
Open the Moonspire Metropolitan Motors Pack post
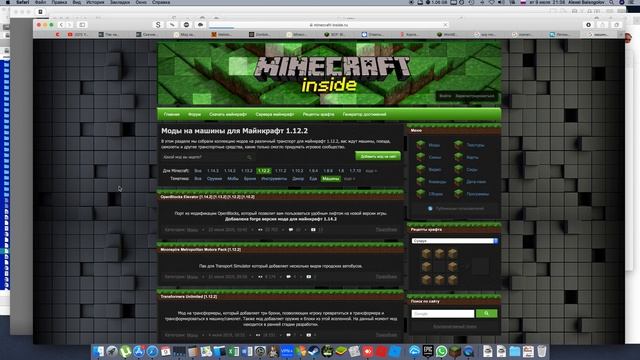pos(200,249)
